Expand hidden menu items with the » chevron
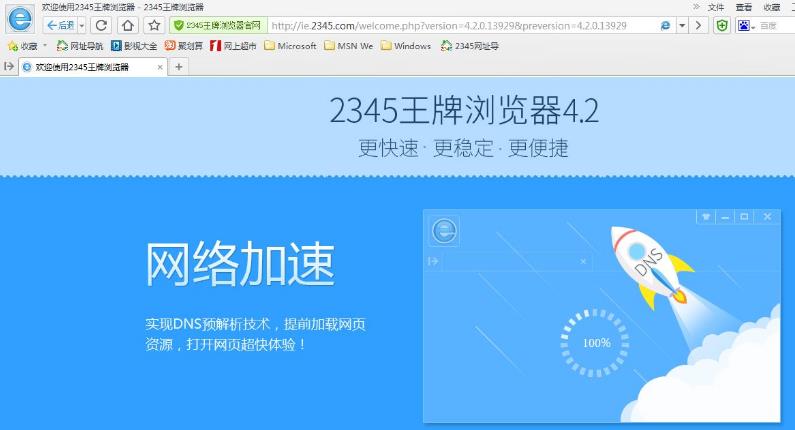This screenshot has height=430, width=795. pyautogui.click(x=696, y=7)
